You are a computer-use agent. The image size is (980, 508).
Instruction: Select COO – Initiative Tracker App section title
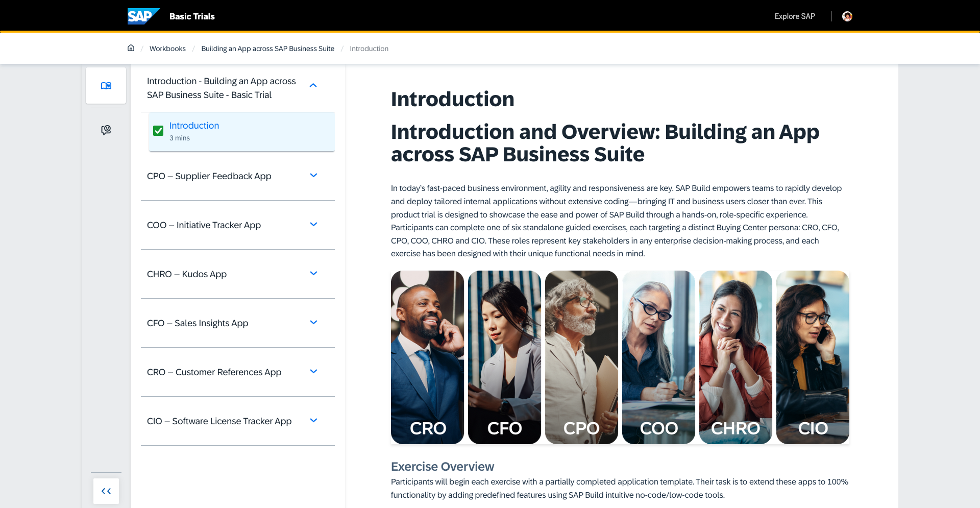point(204,225)
